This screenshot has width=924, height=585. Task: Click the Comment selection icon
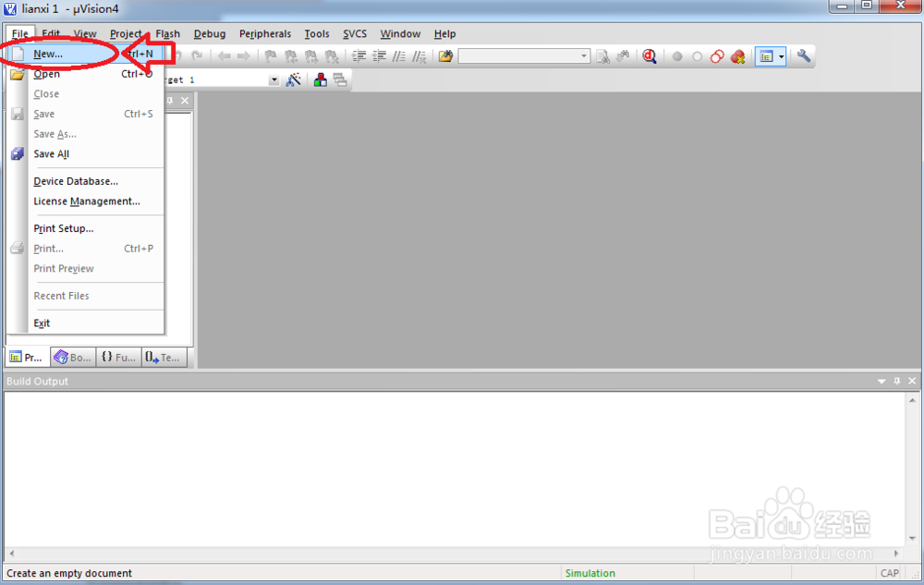399,56
